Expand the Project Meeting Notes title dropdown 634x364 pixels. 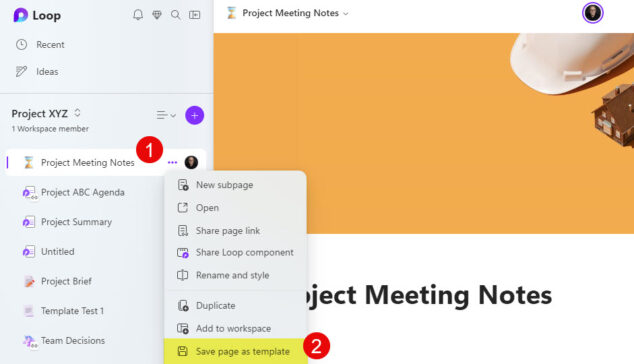[346, 14]
